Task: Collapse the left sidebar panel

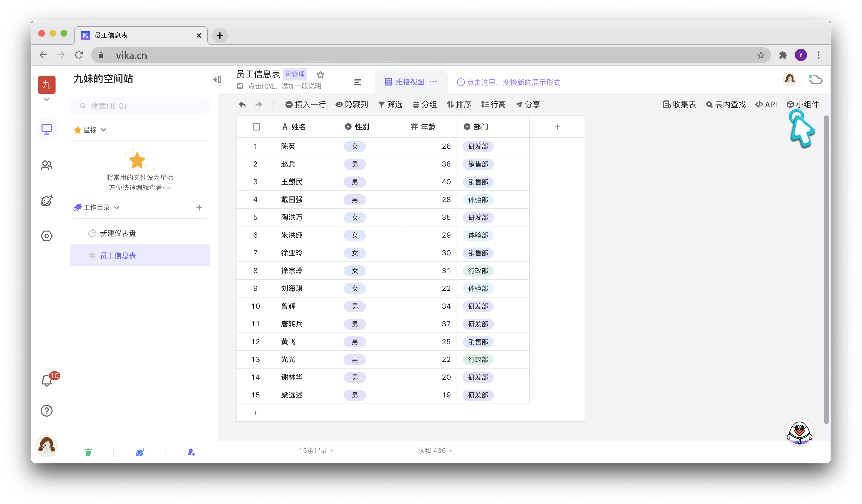Action: (217, 79)
